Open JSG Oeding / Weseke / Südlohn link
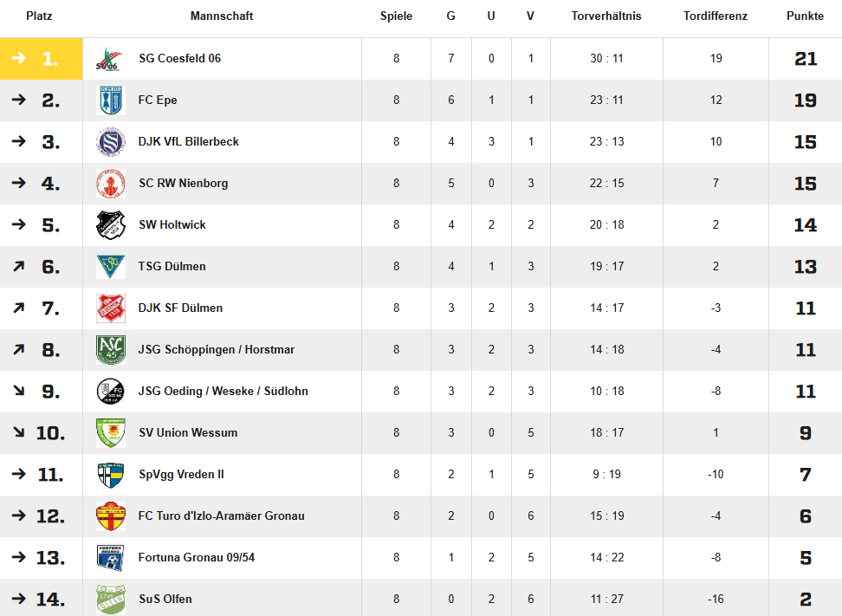 (223, 391)
